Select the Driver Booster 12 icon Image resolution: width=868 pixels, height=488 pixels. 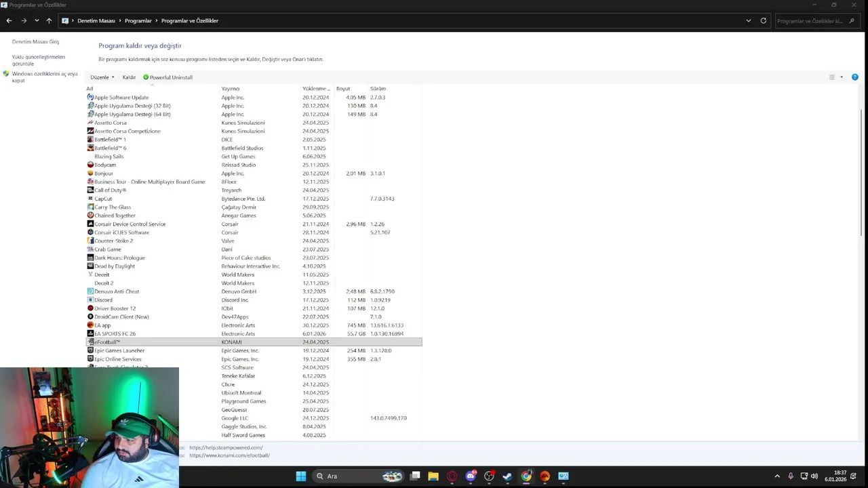click(x=90, y=308)
